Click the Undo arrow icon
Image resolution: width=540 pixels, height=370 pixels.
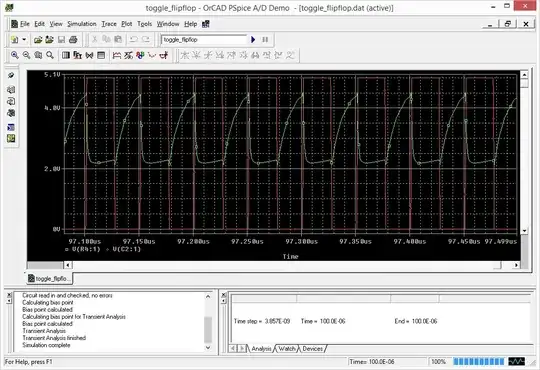(134, 39)
